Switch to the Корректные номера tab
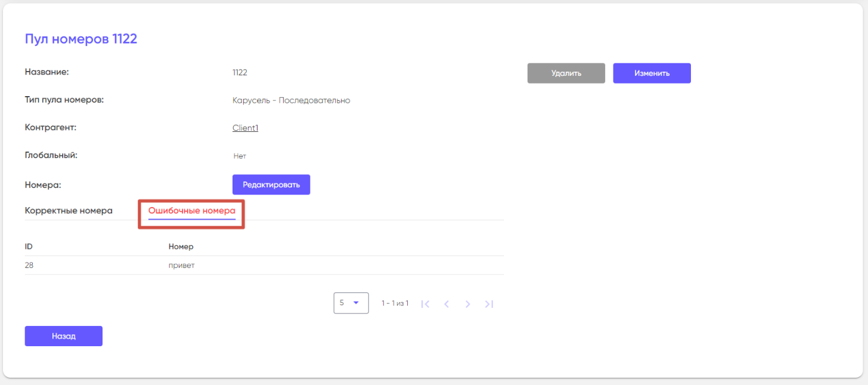This screenshot has height=385, width=868. [x=69, y=211]
